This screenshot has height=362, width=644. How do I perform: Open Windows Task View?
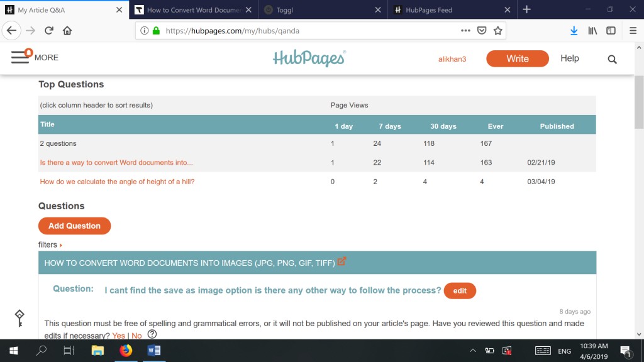pyautogui.click(x=69, y=351)
